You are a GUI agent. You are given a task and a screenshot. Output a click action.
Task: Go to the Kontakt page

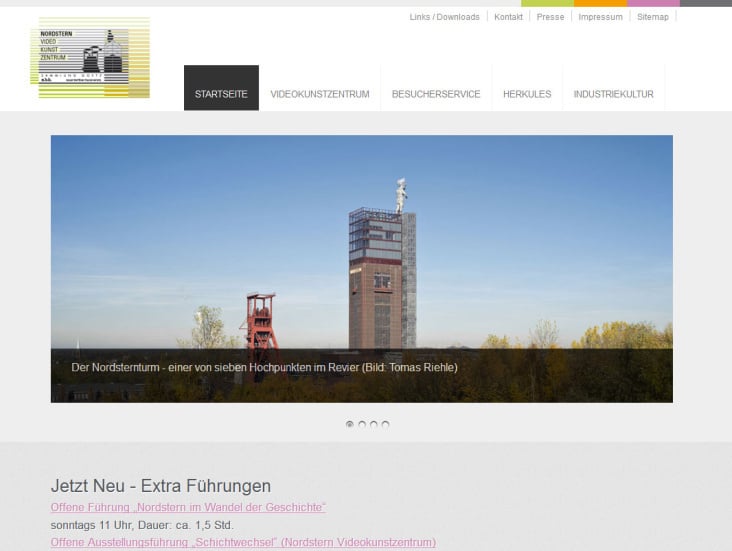click(x=508, y=17)
